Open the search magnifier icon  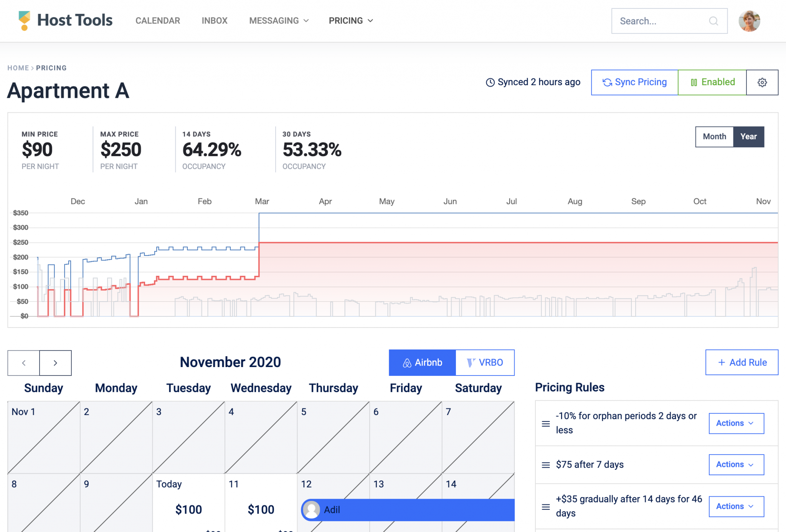click(713, 21)
